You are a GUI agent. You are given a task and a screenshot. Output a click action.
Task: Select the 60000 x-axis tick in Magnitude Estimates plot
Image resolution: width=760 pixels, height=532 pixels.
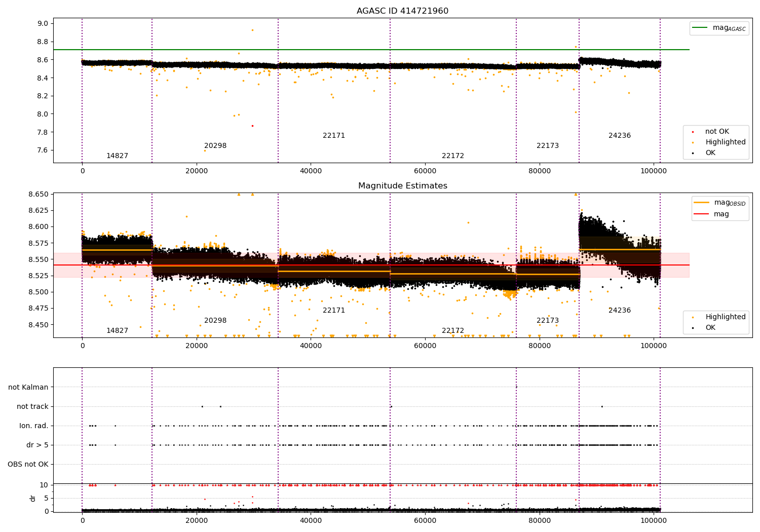click(425, 346)
